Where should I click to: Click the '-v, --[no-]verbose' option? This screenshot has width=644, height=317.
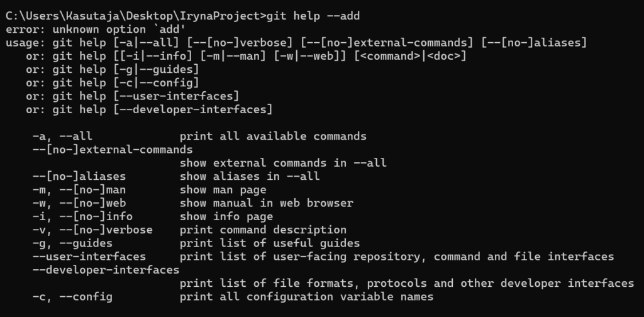92,230
